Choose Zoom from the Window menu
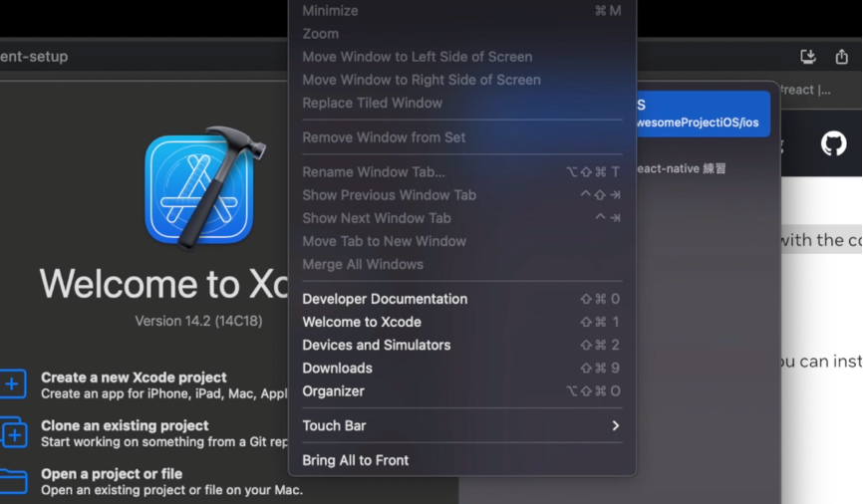This screenshot has width=863, height=504. pyautogui.click(x=462, y=34)
